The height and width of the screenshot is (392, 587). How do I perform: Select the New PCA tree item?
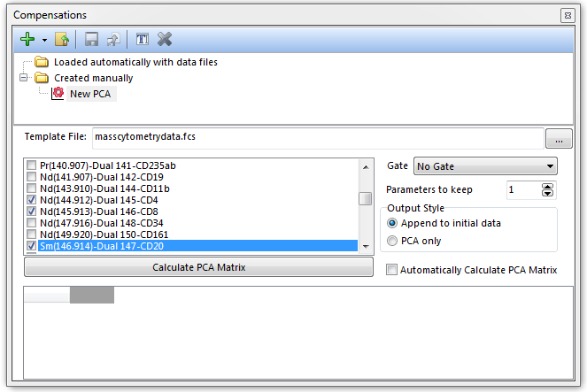click(x=89, y=93)
